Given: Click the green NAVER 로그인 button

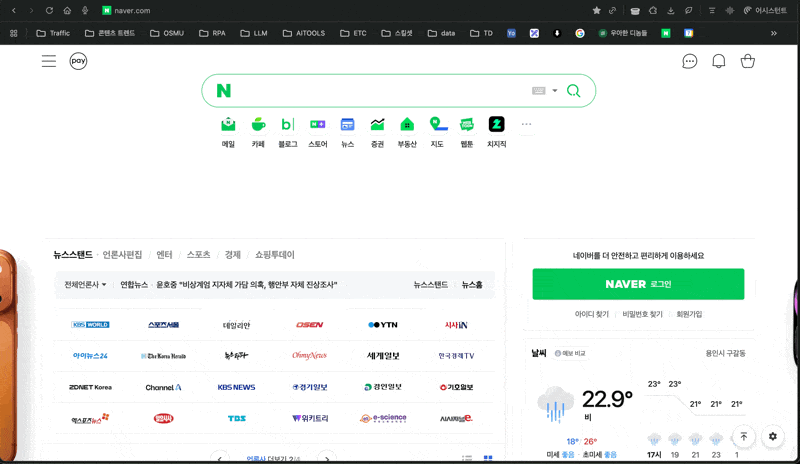Looking at the screenshot, I should pos(638,284).
